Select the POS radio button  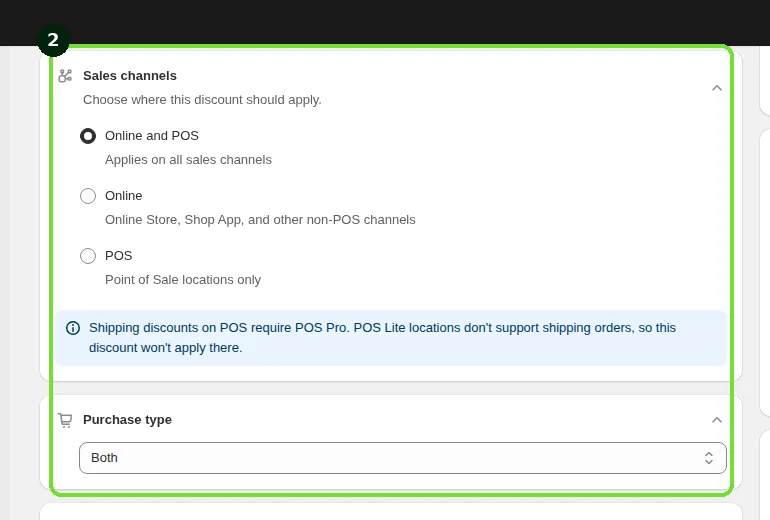88,256
